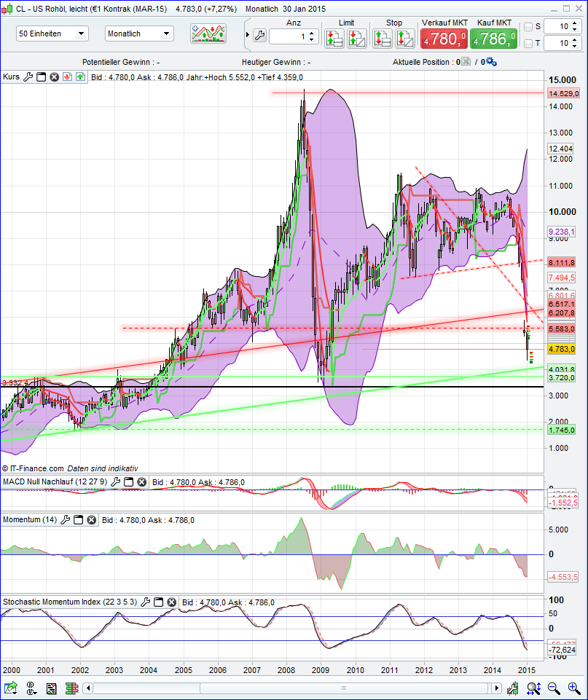Expand the arrow beside the order wrench
Screen dimensions: 588x700
[x=248, y=36]
